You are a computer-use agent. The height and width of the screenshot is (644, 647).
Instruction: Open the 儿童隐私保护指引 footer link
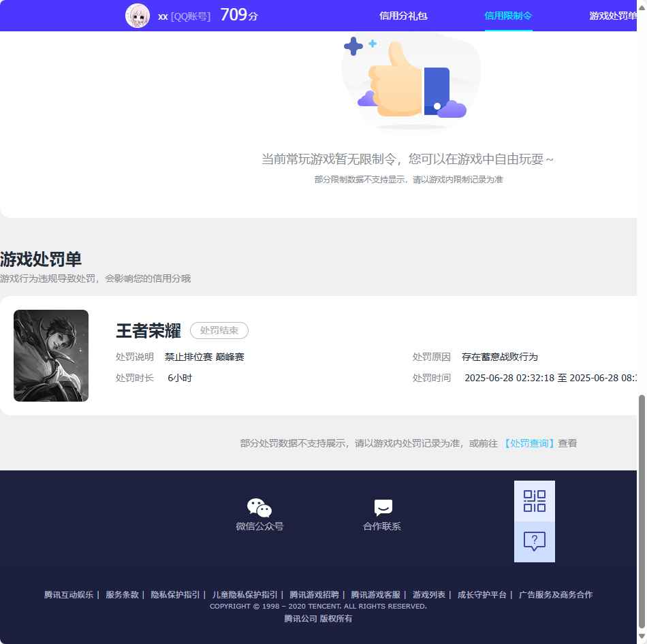pyautogui.click(x=244, y=594)
